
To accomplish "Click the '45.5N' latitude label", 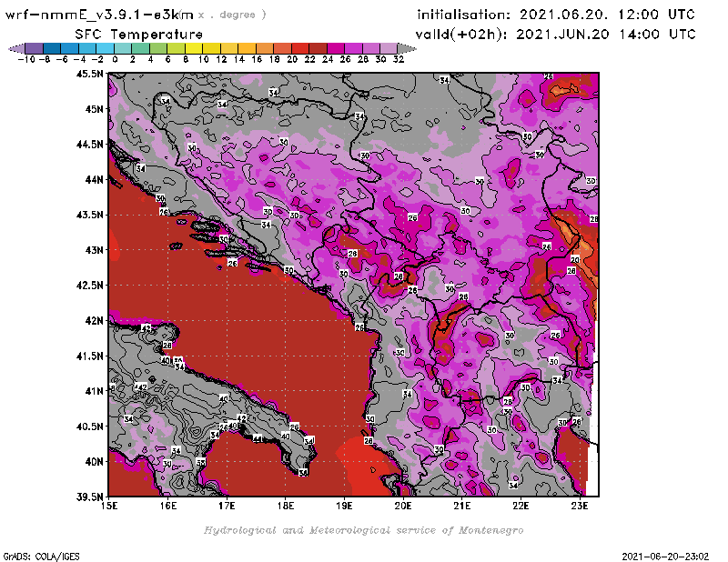I will pyautogui.click(x=90, y=74).
